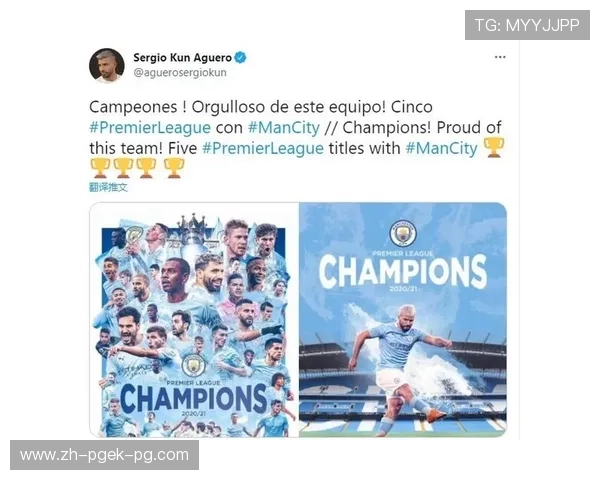Screen dimensions: 600x480
Task: Open Sergio Kun Aguero's profile avatar
Action: 107,65
